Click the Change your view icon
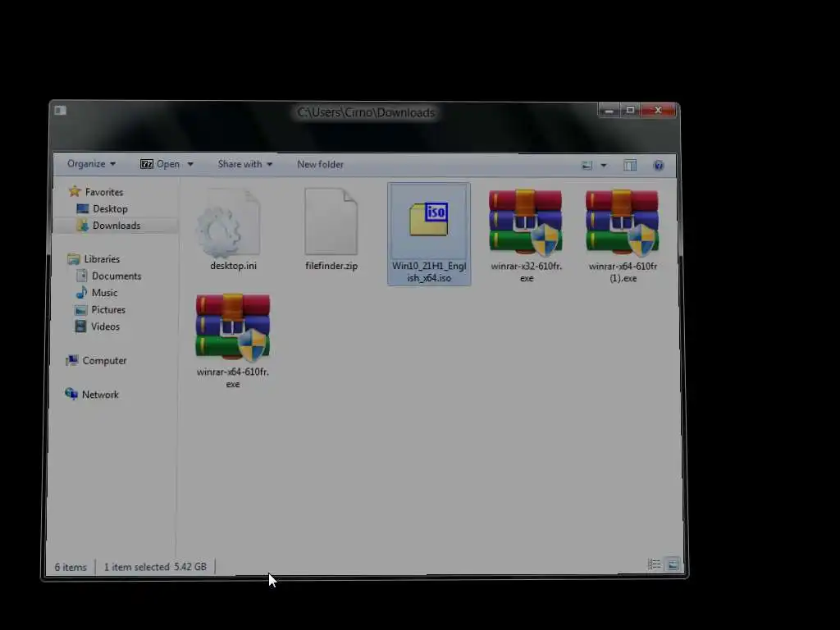 [x=587, y=165]
